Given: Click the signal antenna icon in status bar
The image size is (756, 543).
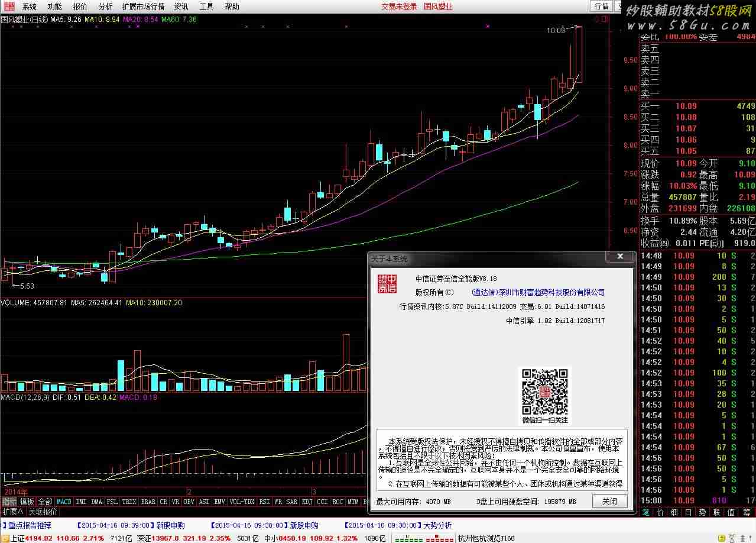Looking at the screenshot, I should click(733, 538).
